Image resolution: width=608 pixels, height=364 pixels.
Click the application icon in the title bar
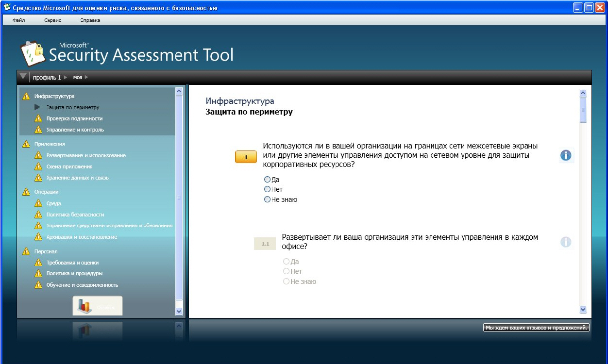point(7,7)
